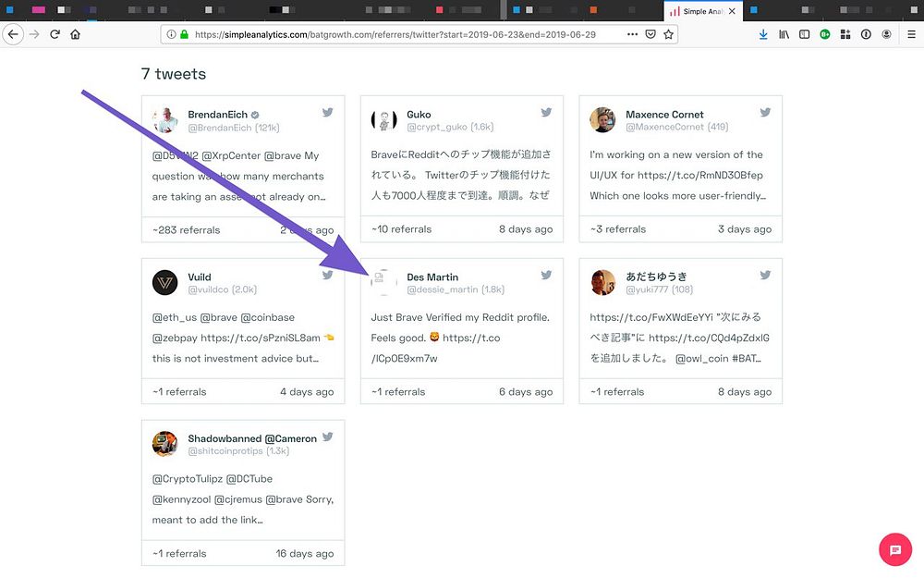Open the page actions three-dots menu
The width and height of the screenshot is (924, 578).
pos(632,34)
